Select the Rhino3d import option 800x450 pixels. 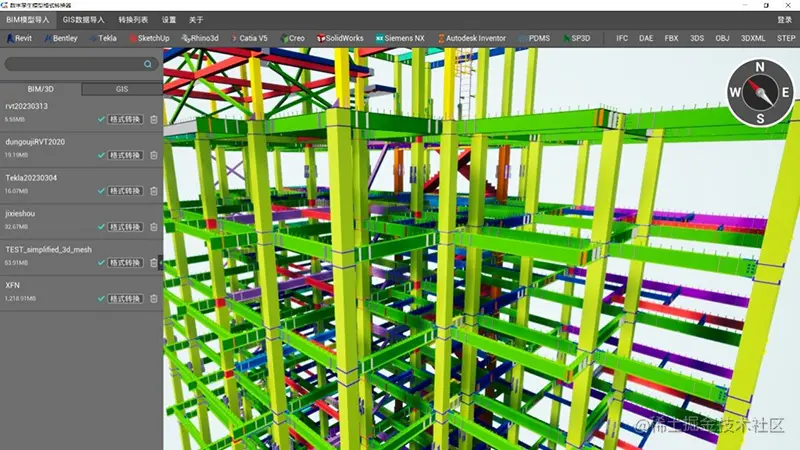200,38
